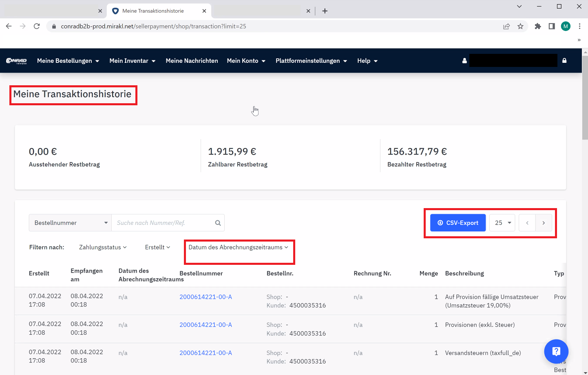Export transactions with CSV-Export button

click(x=458, y=223)
